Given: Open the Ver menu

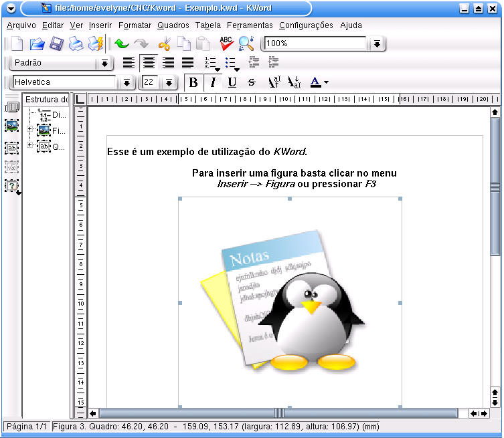Looking at the screenshot, I should click(76, 25).
